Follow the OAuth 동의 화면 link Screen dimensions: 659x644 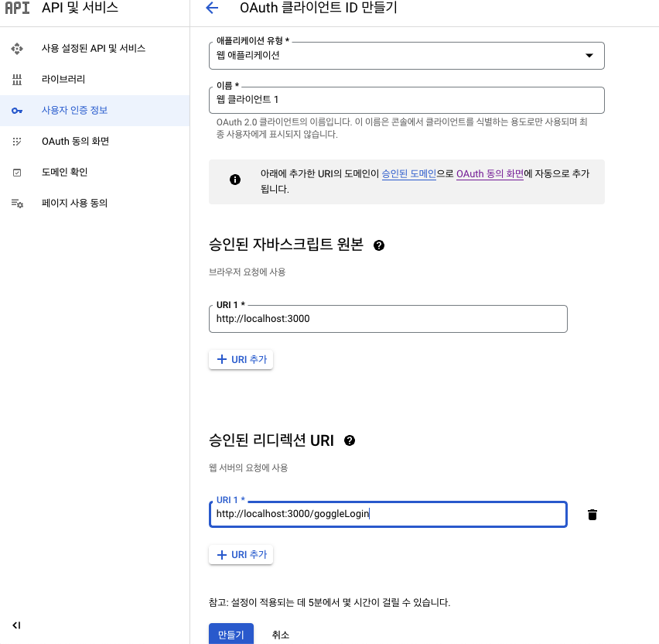(490, 175)
